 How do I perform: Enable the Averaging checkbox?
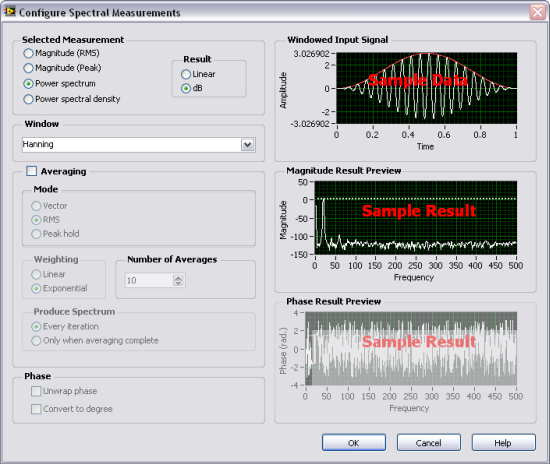[x=32, y=171]
